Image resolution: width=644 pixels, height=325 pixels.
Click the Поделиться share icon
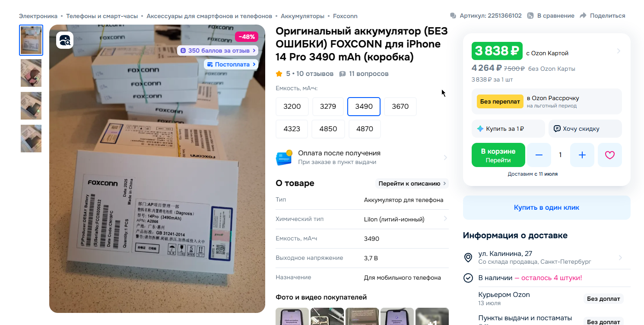point(583,16)
